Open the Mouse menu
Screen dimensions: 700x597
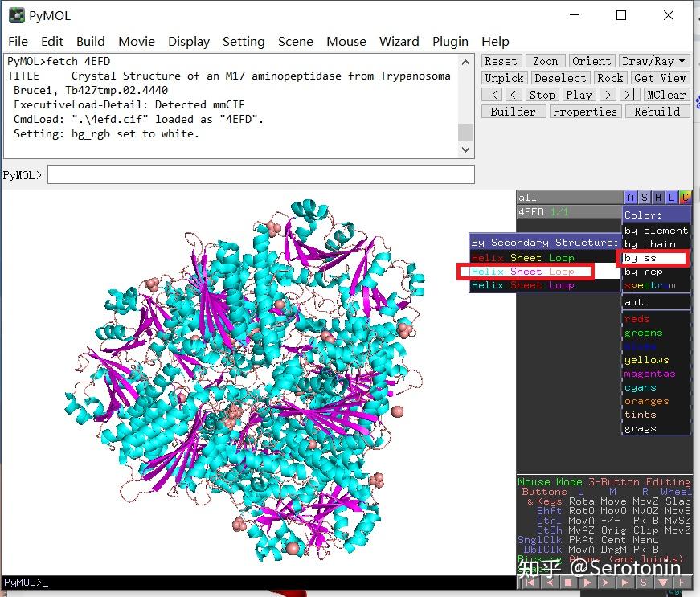[x=346, y=42]
